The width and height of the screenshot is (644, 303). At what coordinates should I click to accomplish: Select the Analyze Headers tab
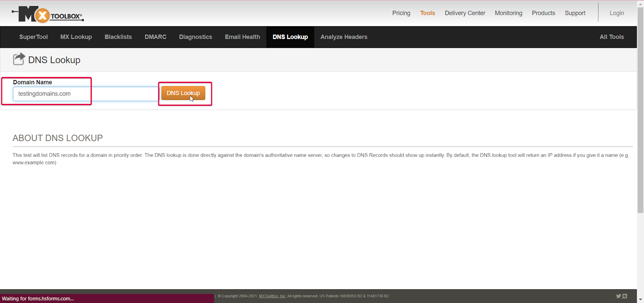click(x=344, y=37)
